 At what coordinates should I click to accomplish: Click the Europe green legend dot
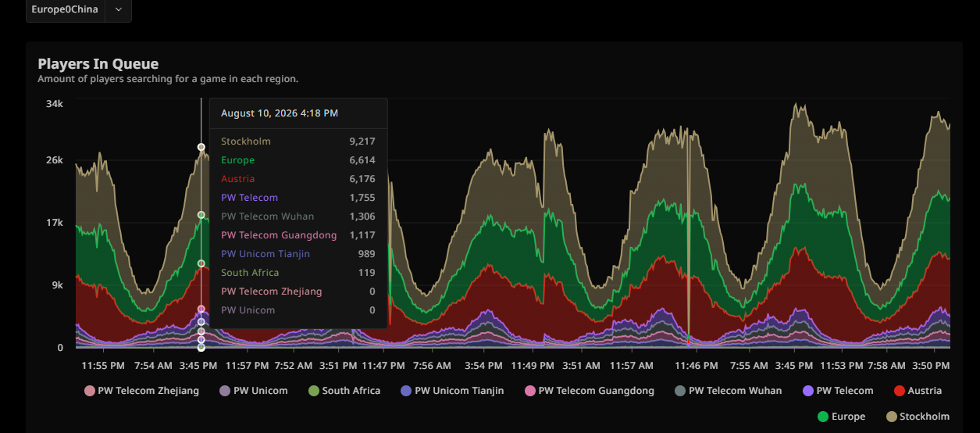pos(823,417)
